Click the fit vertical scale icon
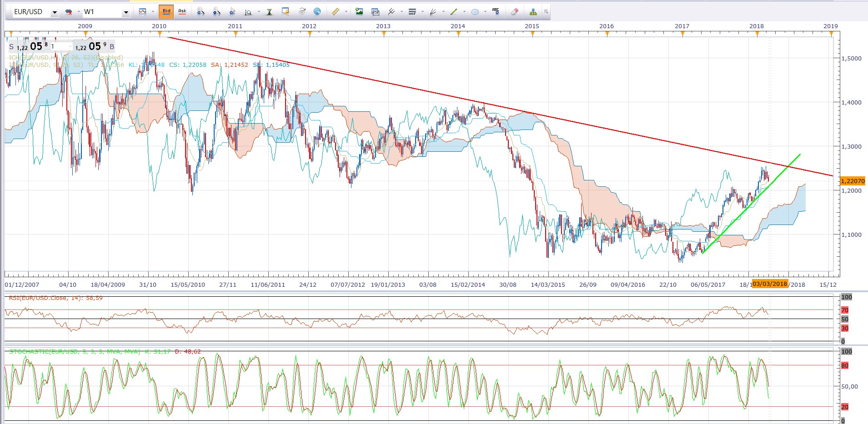Image resolution: width=868 pixels, height=424 pixels. click(269, 12)
